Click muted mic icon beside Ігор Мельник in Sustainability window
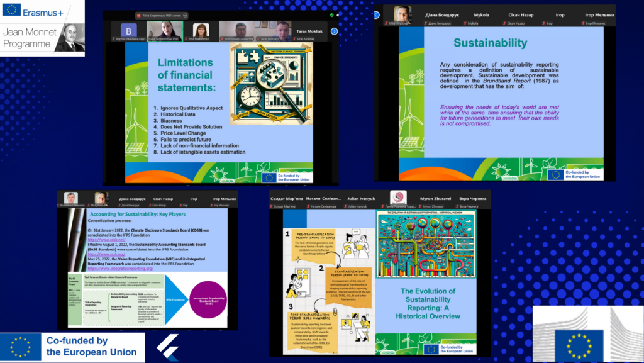This screenshot has height=363, width=644. coord(583,23)
